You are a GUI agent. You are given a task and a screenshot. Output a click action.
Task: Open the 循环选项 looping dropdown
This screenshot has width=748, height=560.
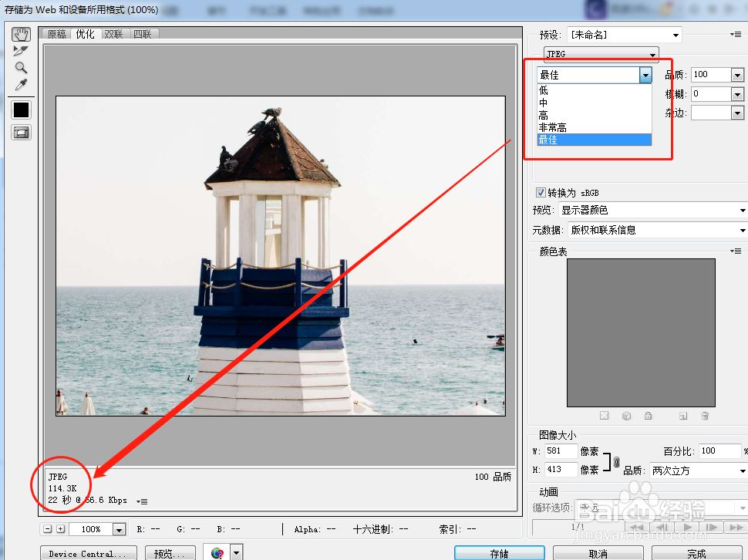point(661,508)
